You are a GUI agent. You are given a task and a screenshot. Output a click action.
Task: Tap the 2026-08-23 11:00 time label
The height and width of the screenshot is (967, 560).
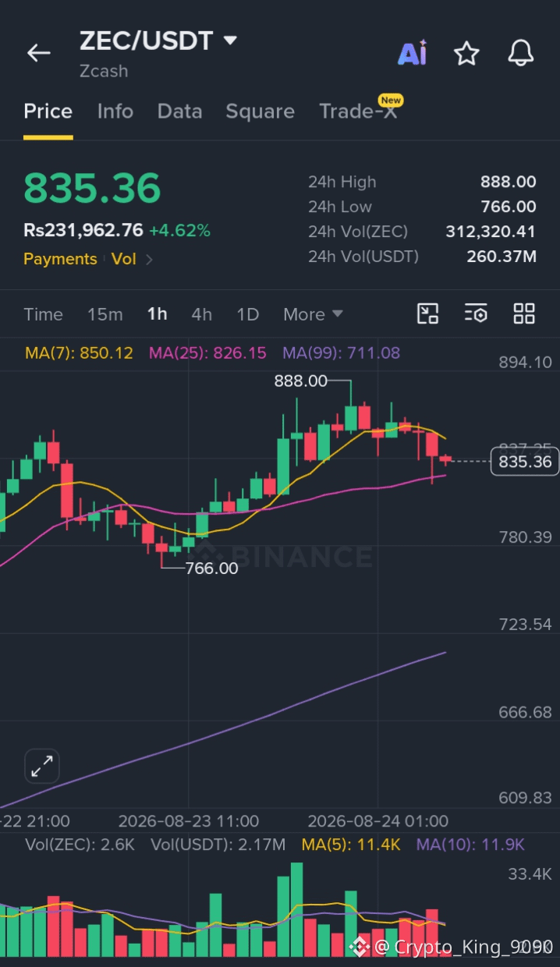[x=188, y=821]
